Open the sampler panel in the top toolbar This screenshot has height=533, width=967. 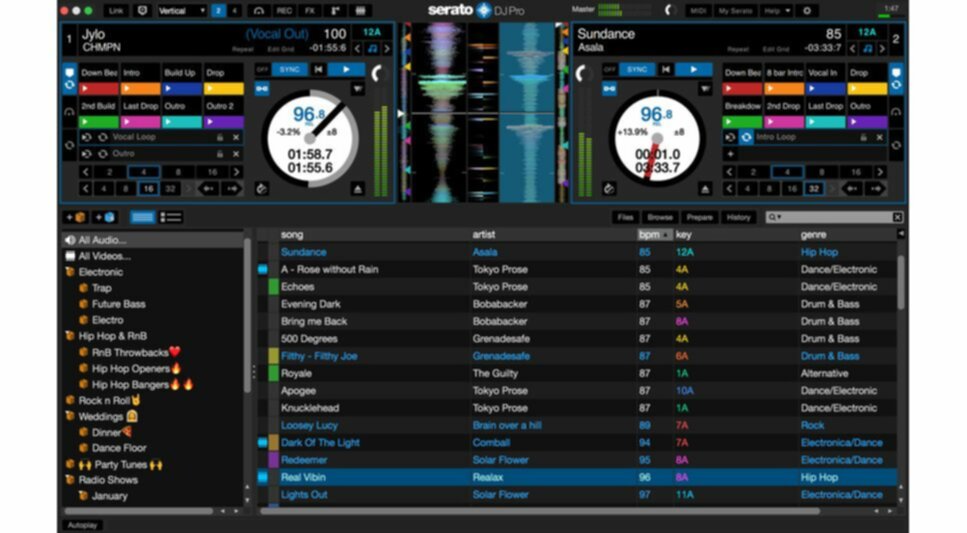[x=335, y=10]
